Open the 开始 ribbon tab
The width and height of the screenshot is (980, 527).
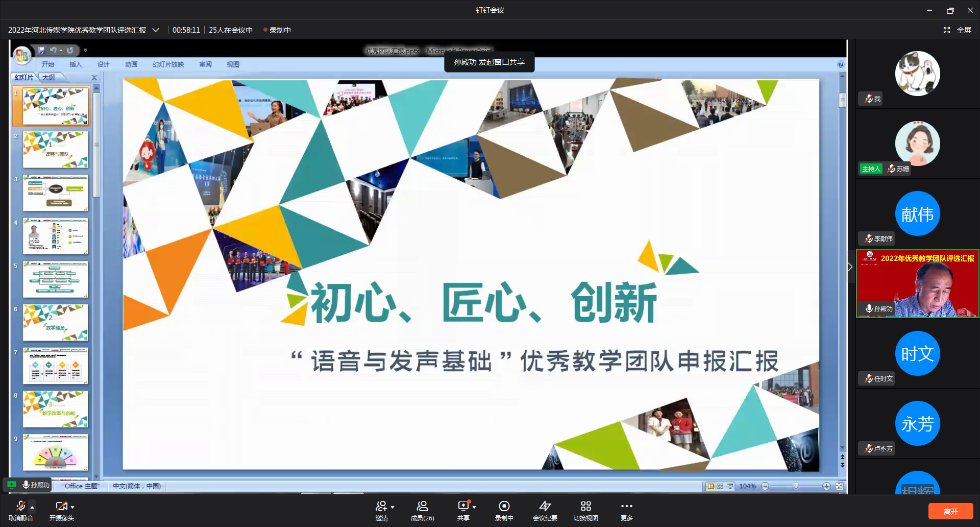(48, 64)
